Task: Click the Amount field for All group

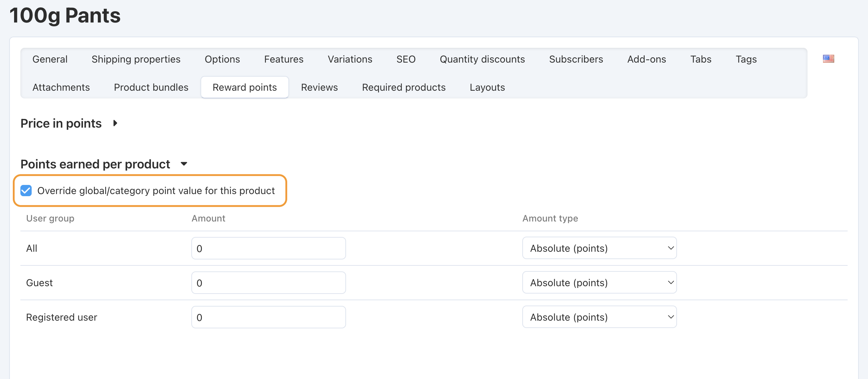Action: pos(269,248)
